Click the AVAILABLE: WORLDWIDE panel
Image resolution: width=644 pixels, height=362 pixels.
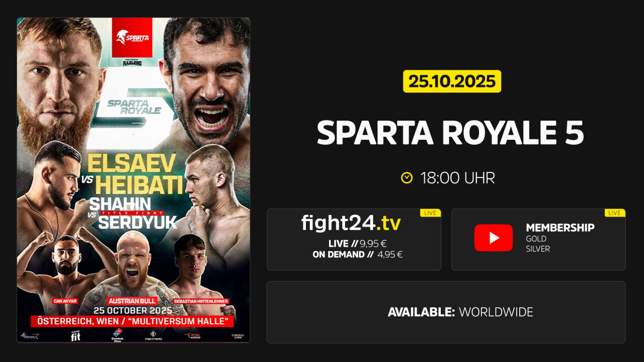click(446, 312)
